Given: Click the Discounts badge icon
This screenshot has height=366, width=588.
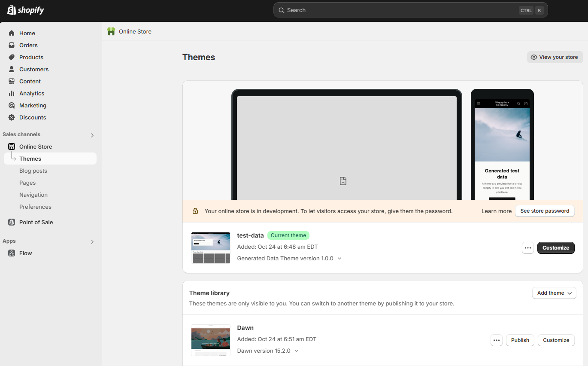Looking at the screenshot, I should pos(12,117).
